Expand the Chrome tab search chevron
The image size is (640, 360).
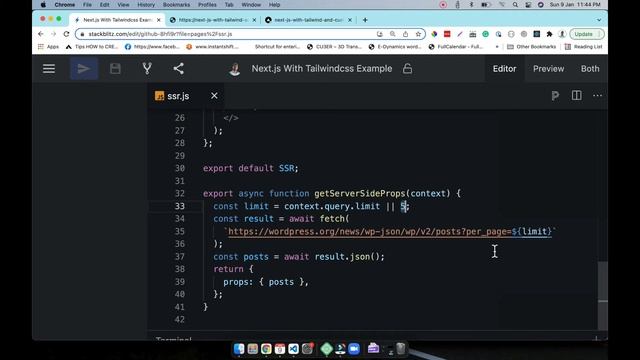[599, 20]
